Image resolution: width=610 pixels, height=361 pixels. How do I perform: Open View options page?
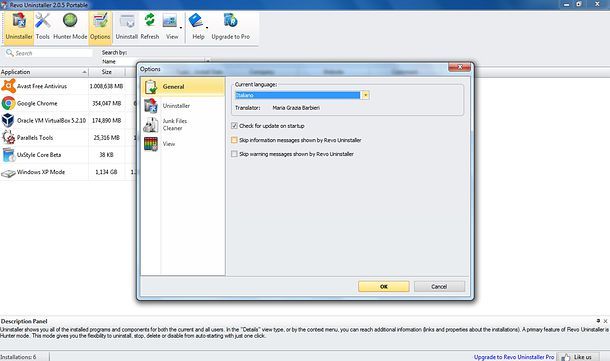pyautogui.click(x=183, y=144)
